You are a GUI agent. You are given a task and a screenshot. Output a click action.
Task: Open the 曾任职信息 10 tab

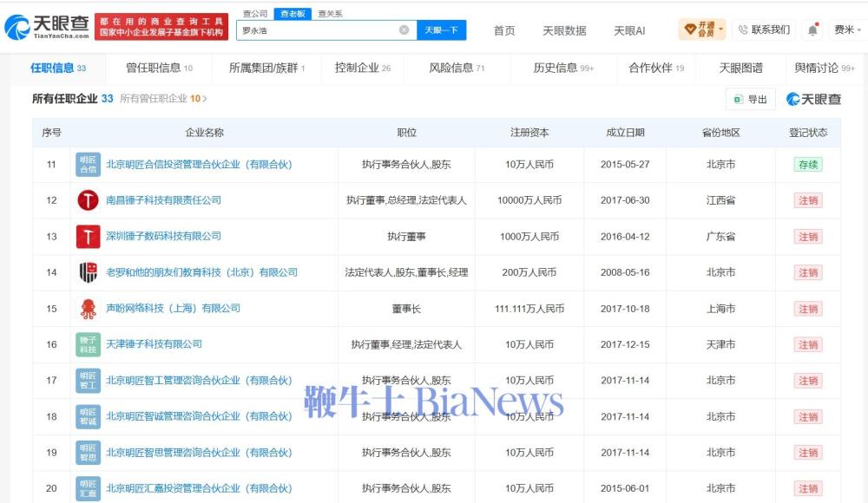point(160,68)
